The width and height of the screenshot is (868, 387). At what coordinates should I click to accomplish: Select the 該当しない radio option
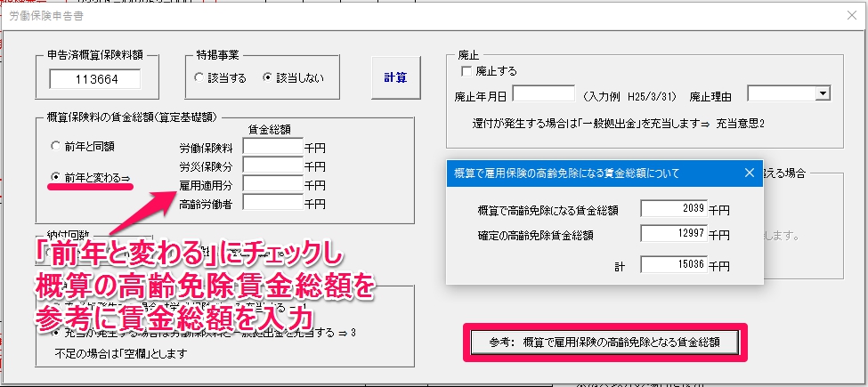coord(266,77)
